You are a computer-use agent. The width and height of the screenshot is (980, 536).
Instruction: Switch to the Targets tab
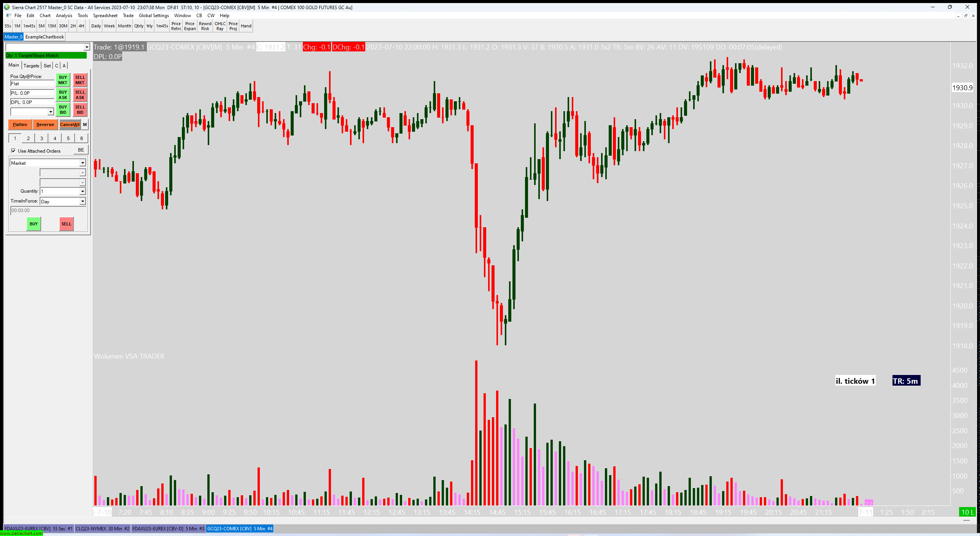coord(31,65)
